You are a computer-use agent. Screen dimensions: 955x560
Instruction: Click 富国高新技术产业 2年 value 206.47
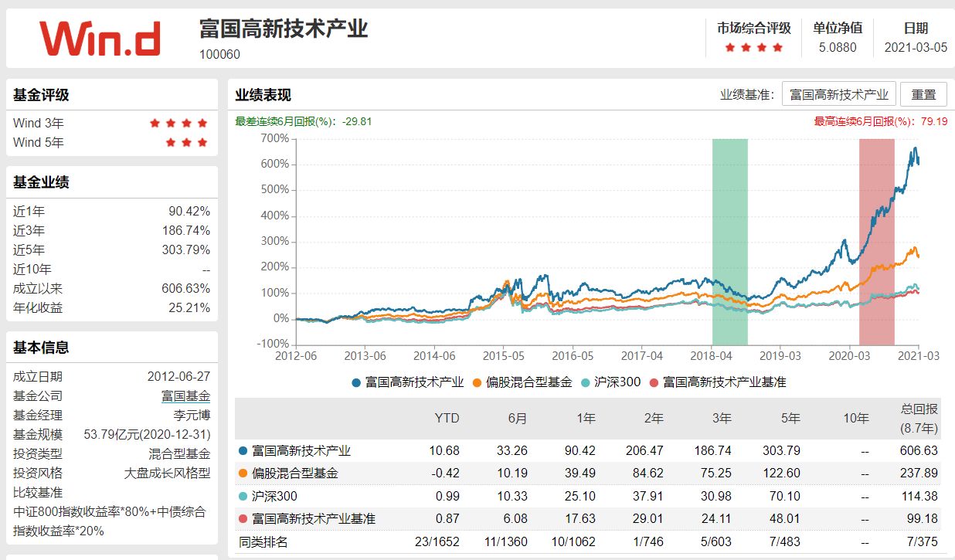tap(645, 450)
